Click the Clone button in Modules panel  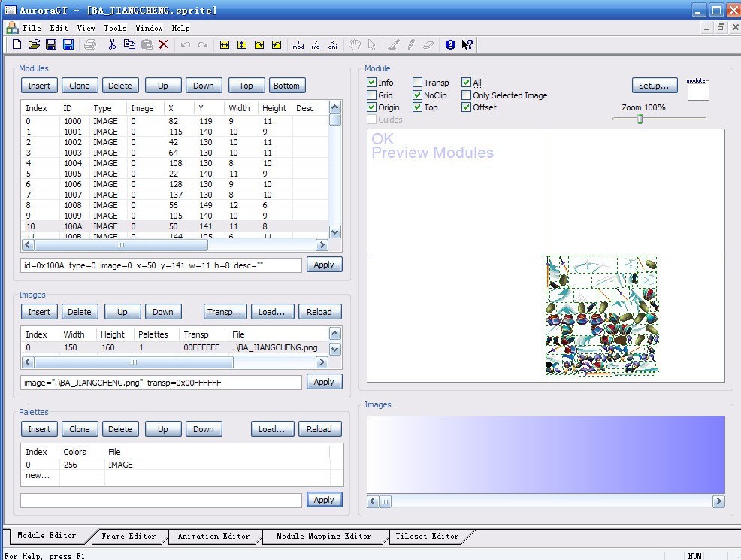pos(80,86)
